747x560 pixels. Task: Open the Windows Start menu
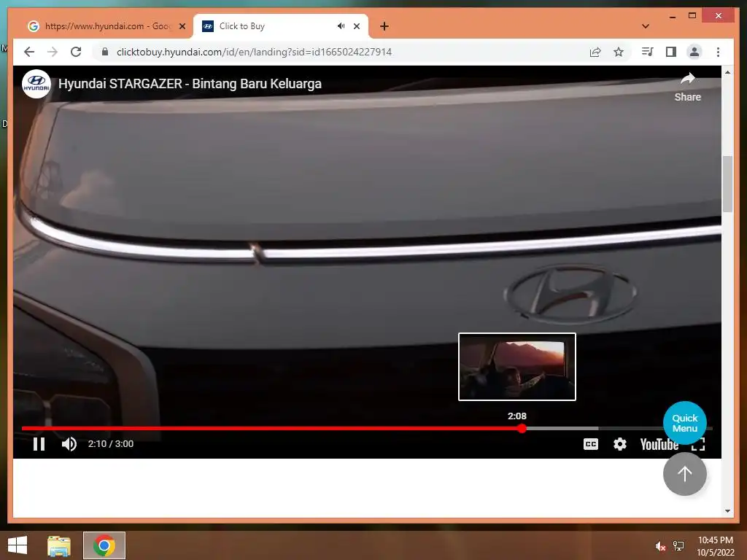click(18, 545)
